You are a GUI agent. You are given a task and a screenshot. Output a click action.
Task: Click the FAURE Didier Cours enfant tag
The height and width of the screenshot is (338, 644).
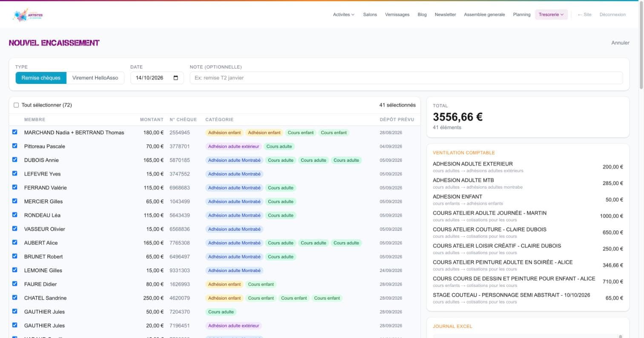coord(261,284)
